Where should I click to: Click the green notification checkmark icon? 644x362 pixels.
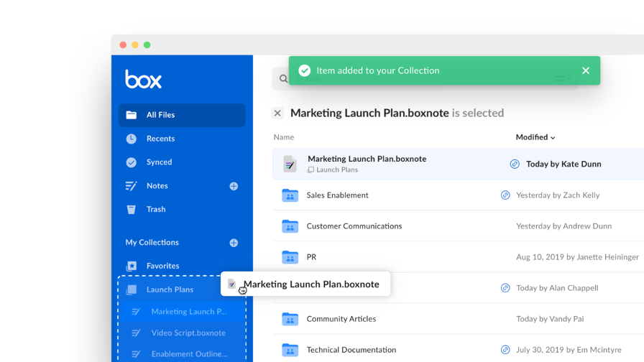(304, 70)
